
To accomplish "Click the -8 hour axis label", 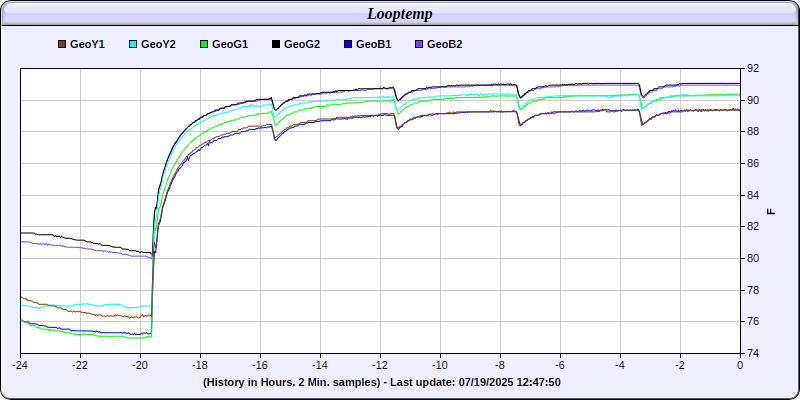I will point(500,365).
